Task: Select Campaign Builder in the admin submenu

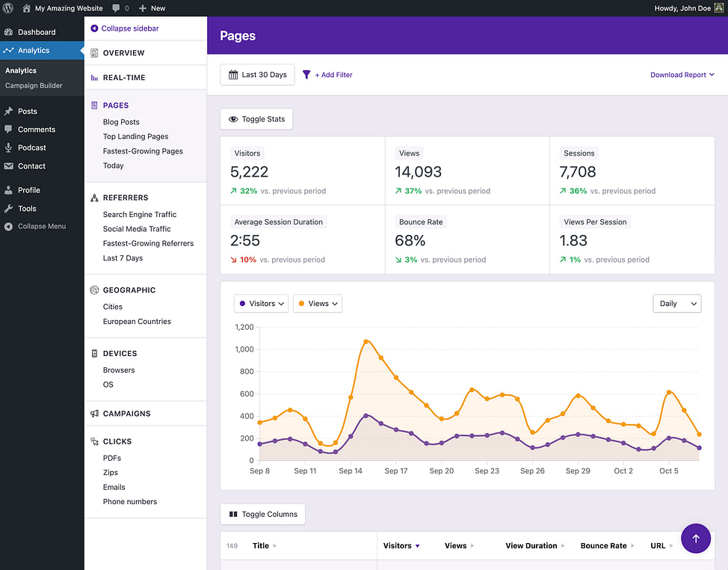Action: coord(34,85)
